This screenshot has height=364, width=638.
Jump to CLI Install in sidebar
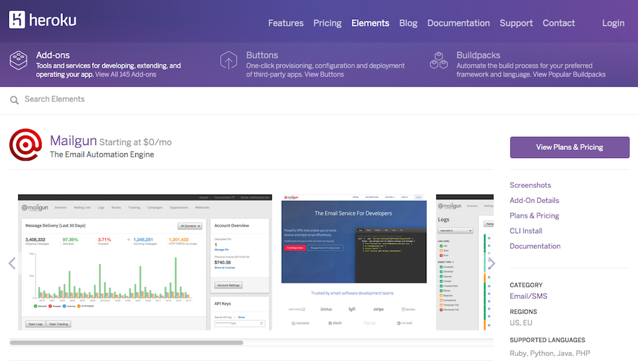[x=526, y=231]
